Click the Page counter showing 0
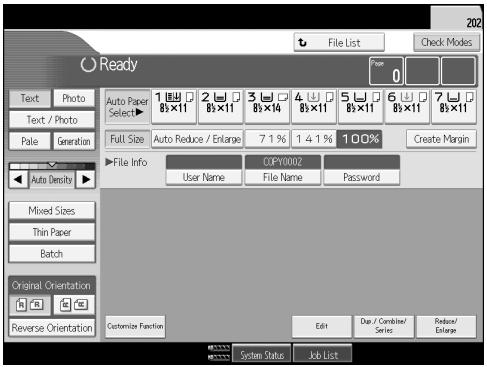Viewport: 487px width, 367px height. [x=386, y=71]
